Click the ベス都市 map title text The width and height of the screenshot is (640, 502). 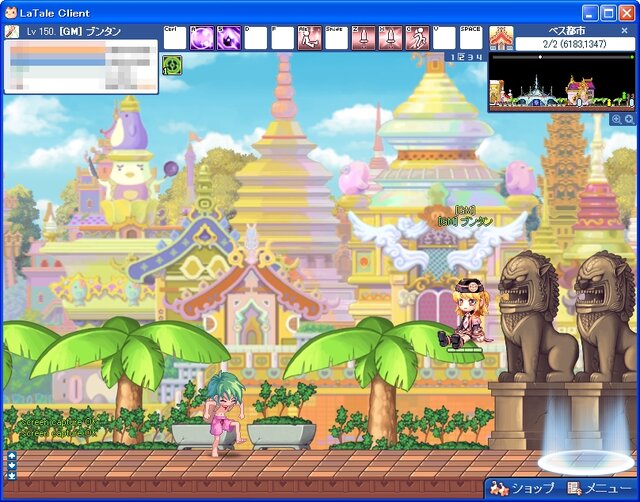point(567,31)
